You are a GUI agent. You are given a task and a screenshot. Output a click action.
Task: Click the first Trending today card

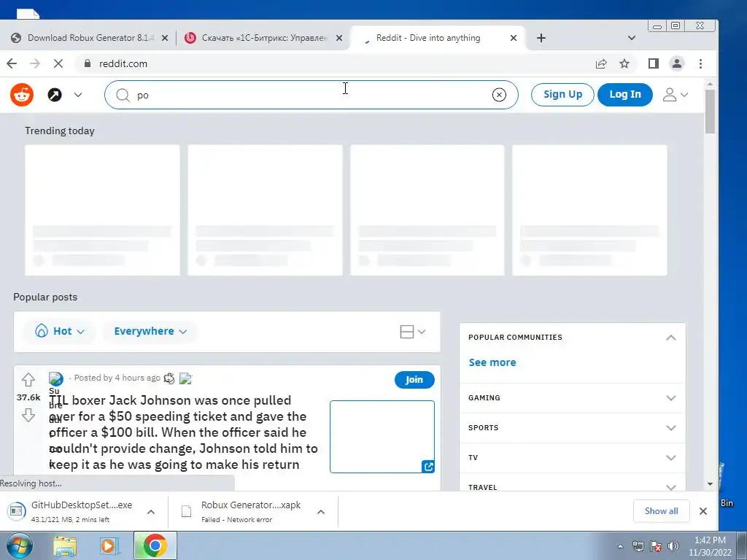pos(102,210)
